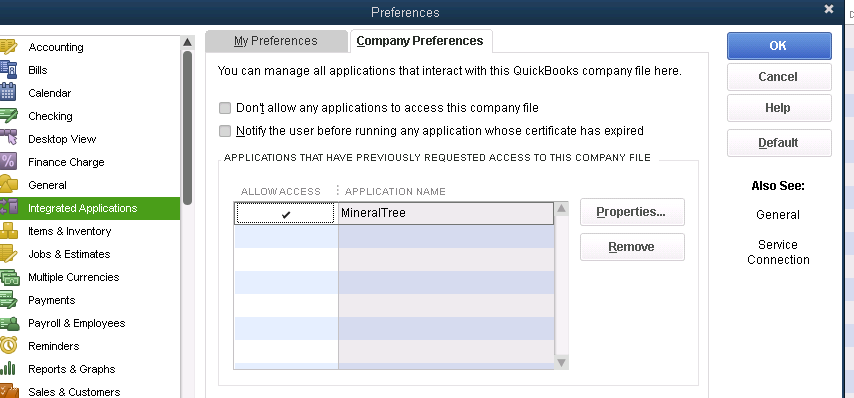Toggle Notify user about expired certificate
The image size is (854, 398).
click(x=225, y=131)
